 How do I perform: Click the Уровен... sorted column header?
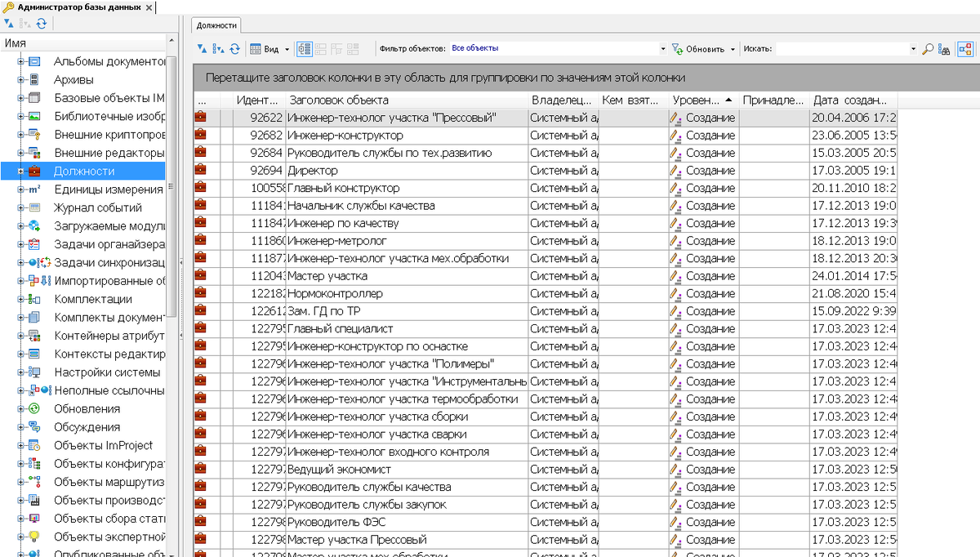pos(703,100)
